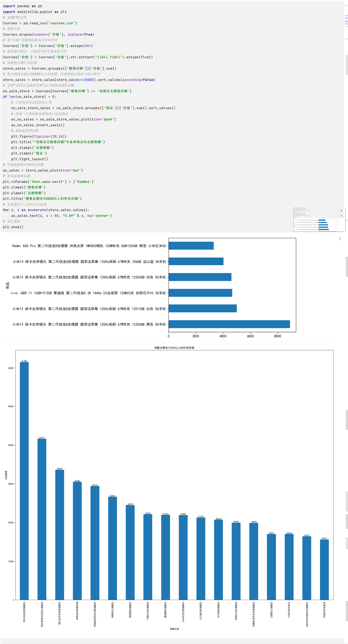This screenshot has width=348, height=644.
Task: Click the bar value 33593 in the store chart
Action: click(60, 469)
